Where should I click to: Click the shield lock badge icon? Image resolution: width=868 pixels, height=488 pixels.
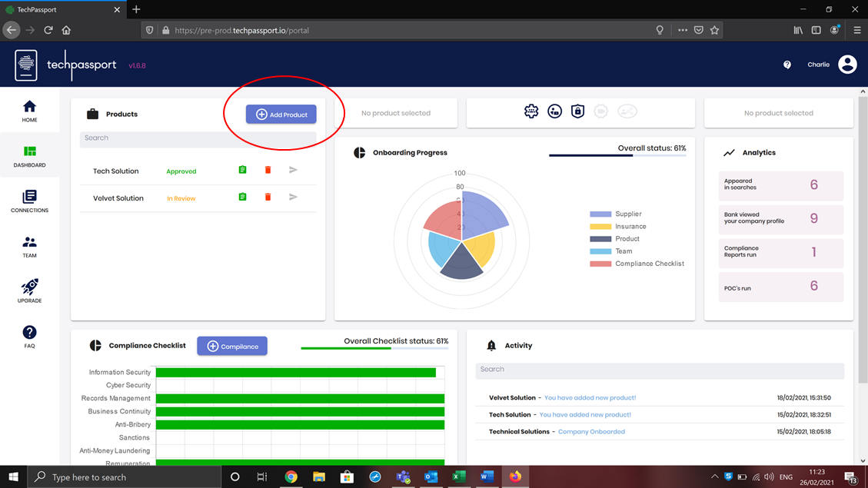[577, 111]
